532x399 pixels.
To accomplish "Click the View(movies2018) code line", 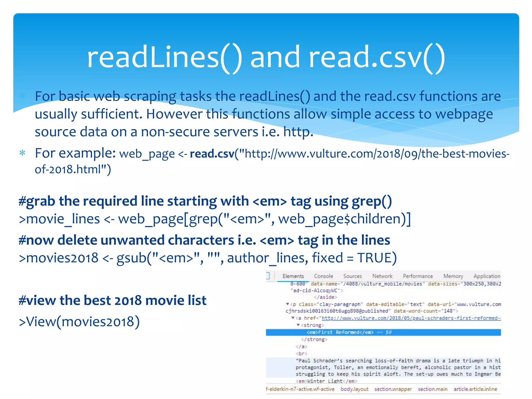I will tap(79, 322).
